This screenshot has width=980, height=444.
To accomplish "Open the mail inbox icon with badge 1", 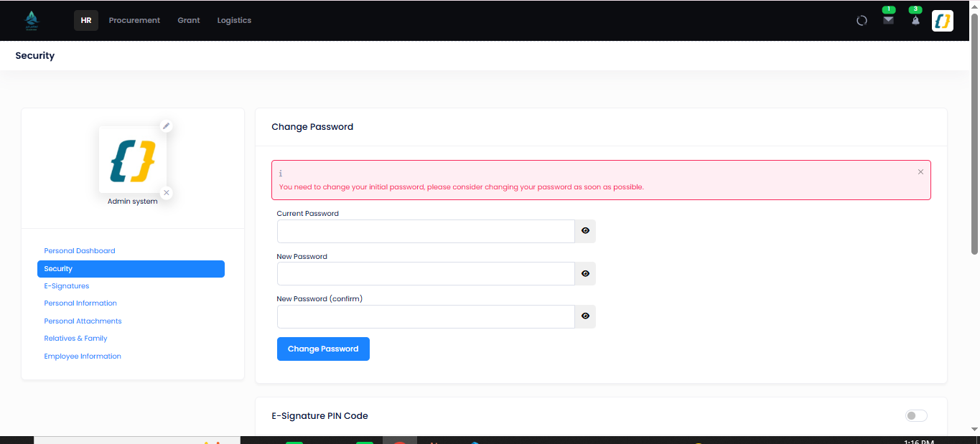I will 889,20.
